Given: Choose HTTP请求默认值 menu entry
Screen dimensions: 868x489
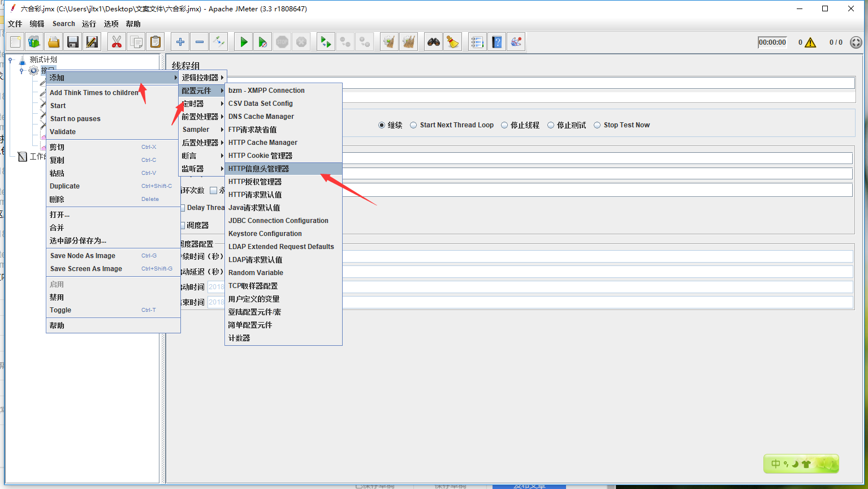Looking at the screenshot, I should (283, 195).
